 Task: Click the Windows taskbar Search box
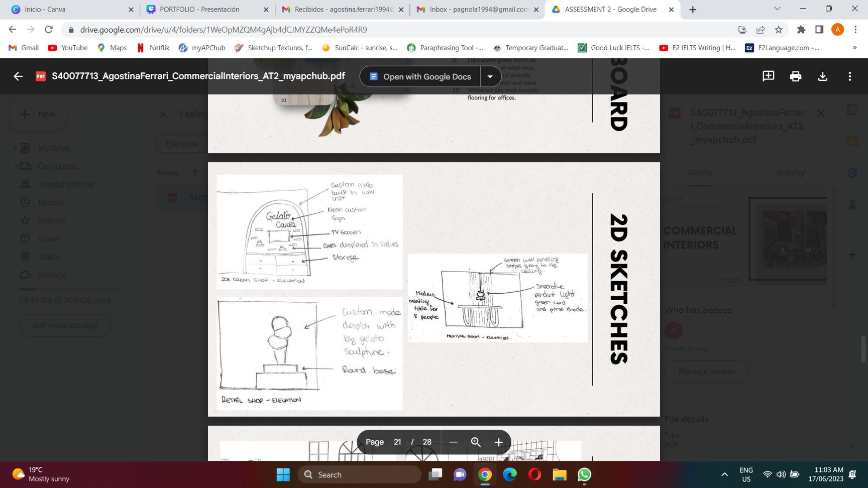[x=360, y=474]
